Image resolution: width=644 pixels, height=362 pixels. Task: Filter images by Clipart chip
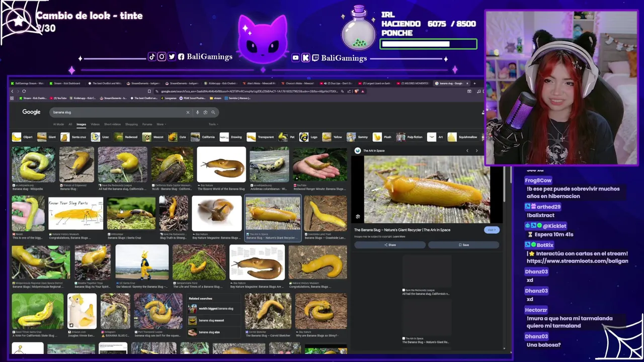click(x=23, y=137)
